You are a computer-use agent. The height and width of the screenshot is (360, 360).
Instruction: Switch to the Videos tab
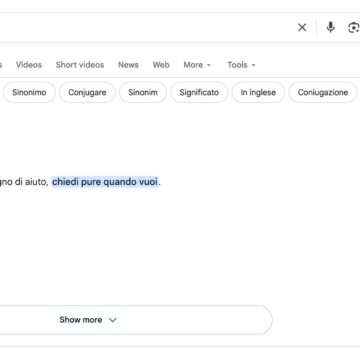click(29, 65)
